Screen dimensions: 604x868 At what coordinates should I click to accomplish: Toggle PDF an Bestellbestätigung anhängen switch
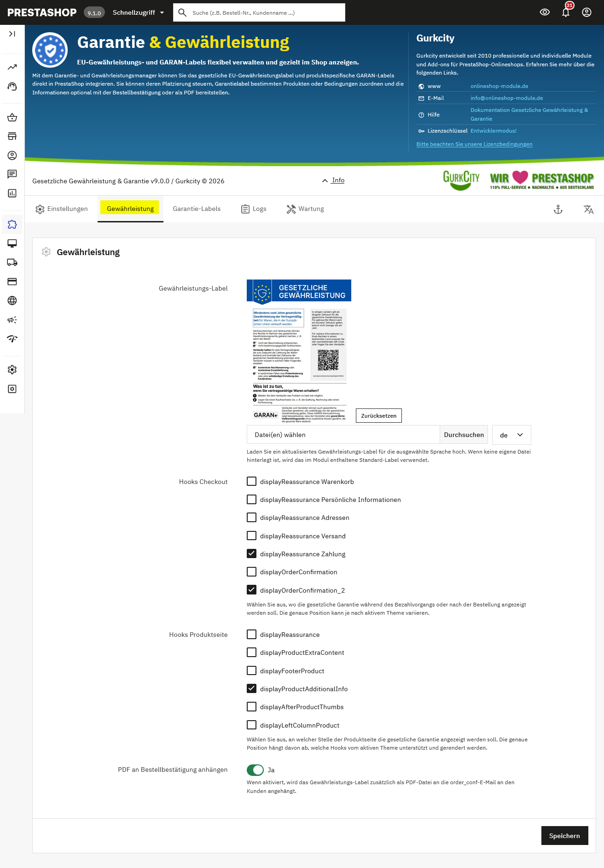[255, 770]
